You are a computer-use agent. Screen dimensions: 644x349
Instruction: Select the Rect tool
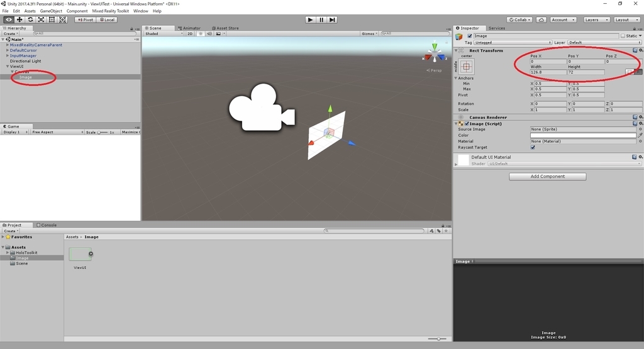[x=52, y=19]
